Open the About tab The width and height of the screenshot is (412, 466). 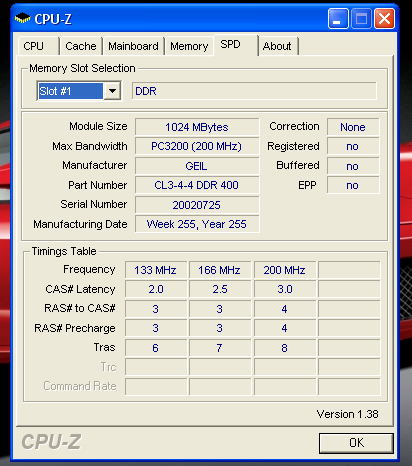[x=277, y=46]
